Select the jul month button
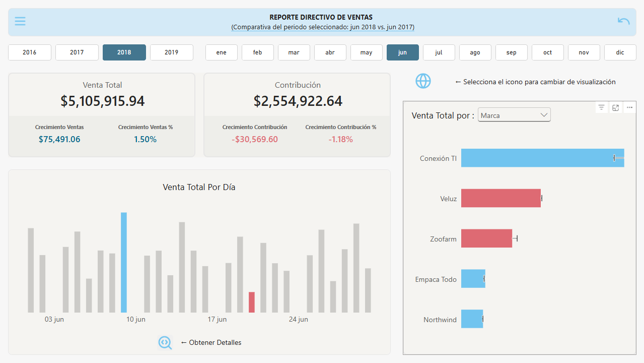 tap(439, 52)
